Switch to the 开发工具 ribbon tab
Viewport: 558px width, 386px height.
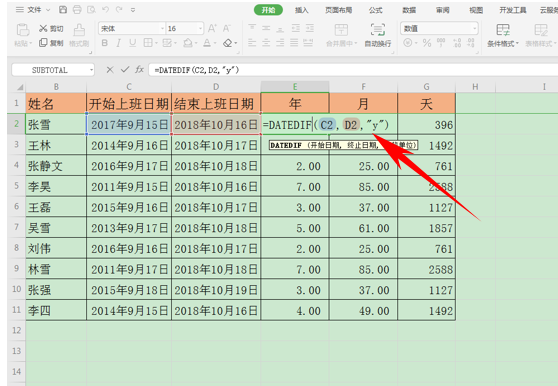(x=512, y=10)
